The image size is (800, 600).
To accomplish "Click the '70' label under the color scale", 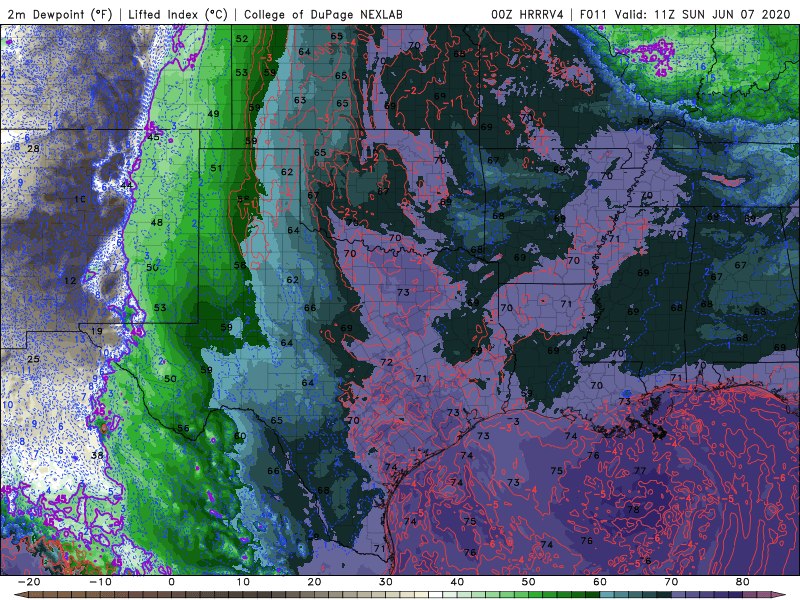I will pyautogui.click(x=671, y=582).
